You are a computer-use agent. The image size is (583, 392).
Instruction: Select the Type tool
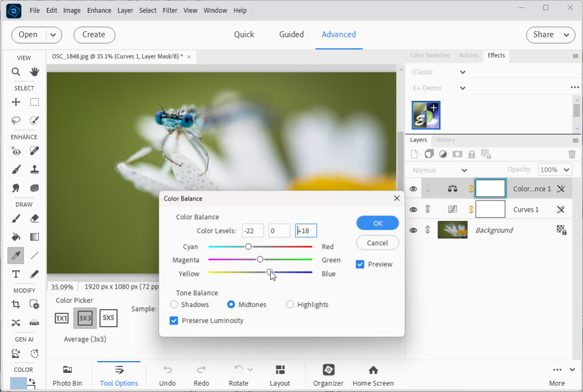[x=15, y=274]
